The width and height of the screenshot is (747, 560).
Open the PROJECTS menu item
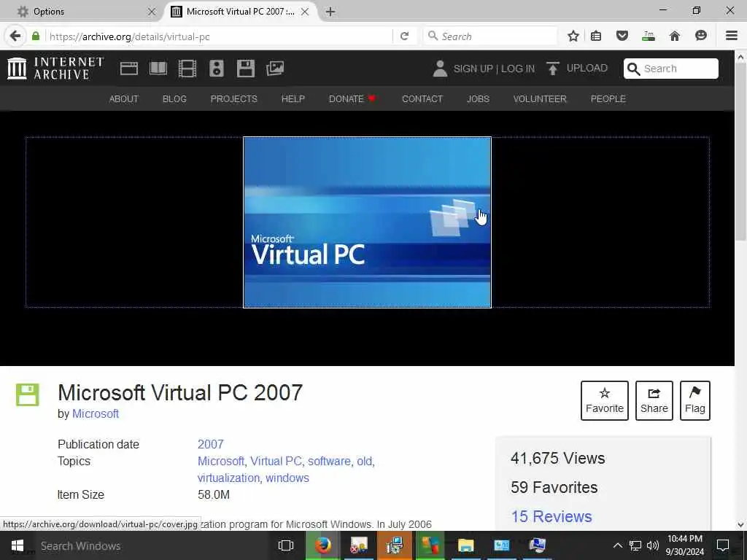[234, 98]
